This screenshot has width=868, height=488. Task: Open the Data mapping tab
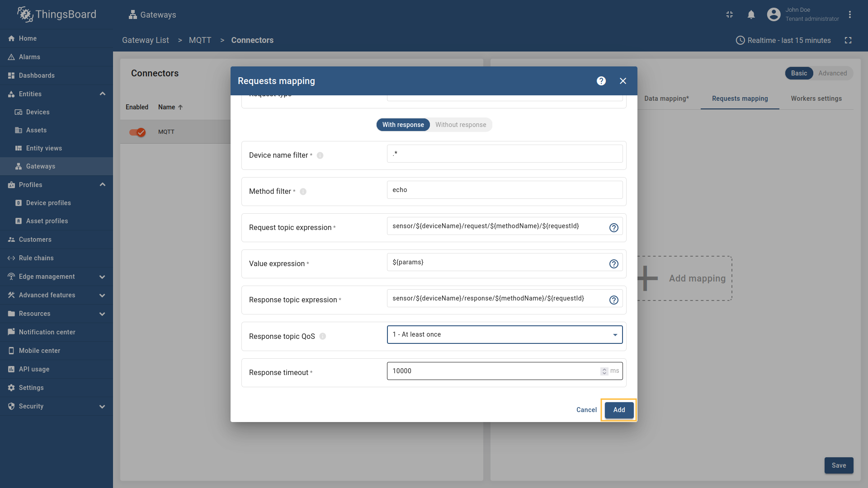coord(666,99)
